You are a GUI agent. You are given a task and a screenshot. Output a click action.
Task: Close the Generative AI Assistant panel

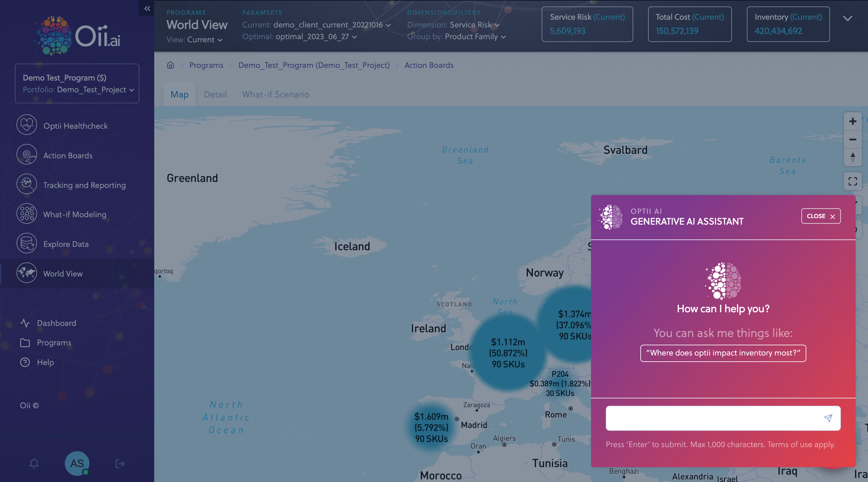pos(820,216)
